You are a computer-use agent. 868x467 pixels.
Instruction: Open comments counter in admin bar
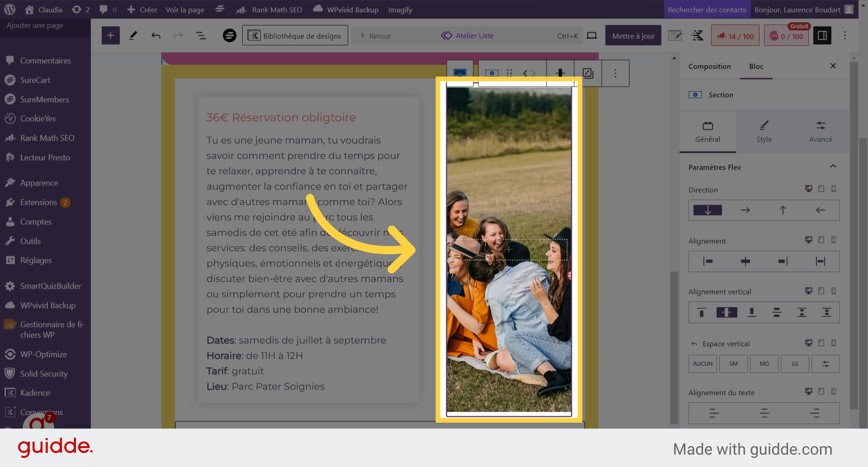coord(108,10)
